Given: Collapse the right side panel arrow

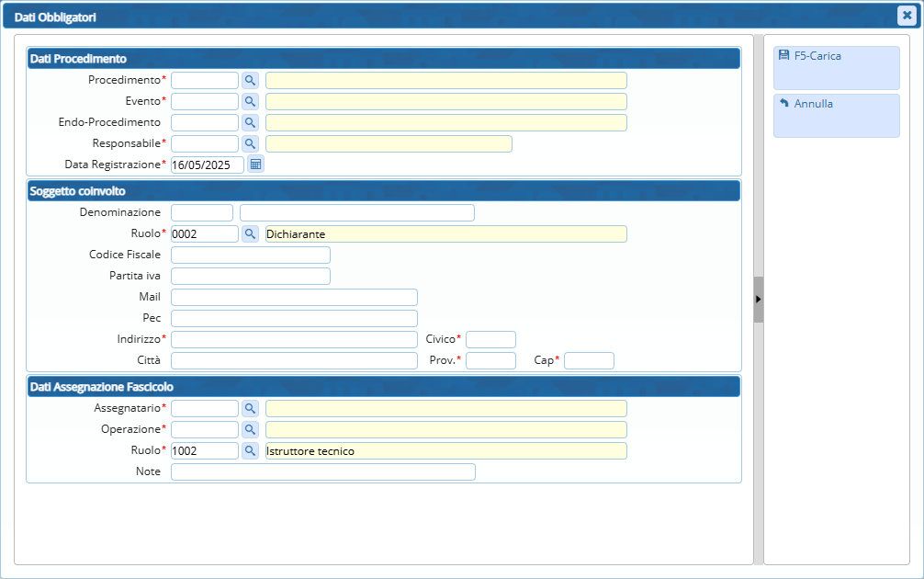Looking at the screenshot, I should coord(758,300).
